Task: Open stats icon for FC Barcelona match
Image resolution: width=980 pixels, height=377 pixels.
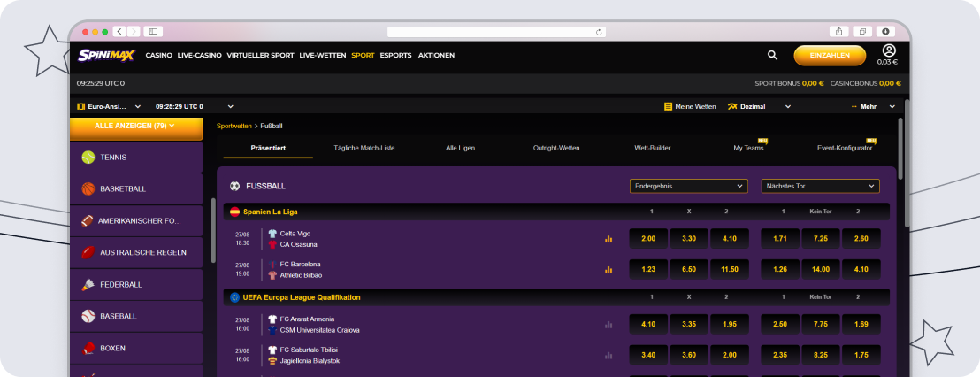Action: pos(609,269)
